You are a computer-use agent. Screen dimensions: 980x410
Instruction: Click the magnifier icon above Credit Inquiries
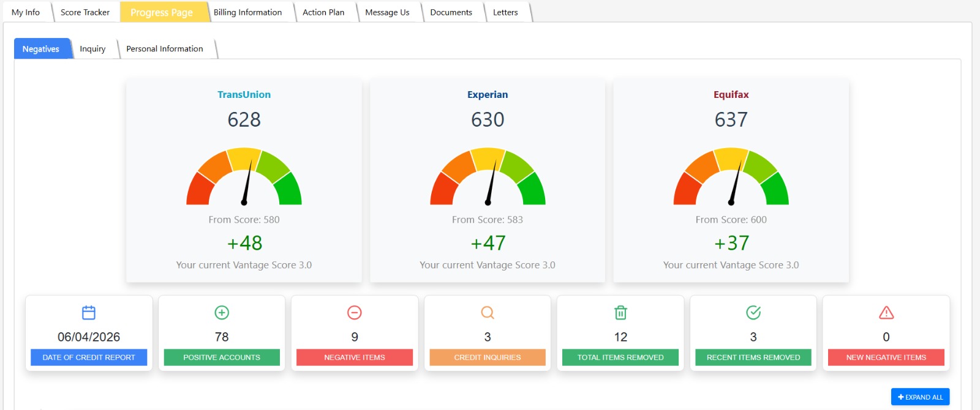point(488,313)
